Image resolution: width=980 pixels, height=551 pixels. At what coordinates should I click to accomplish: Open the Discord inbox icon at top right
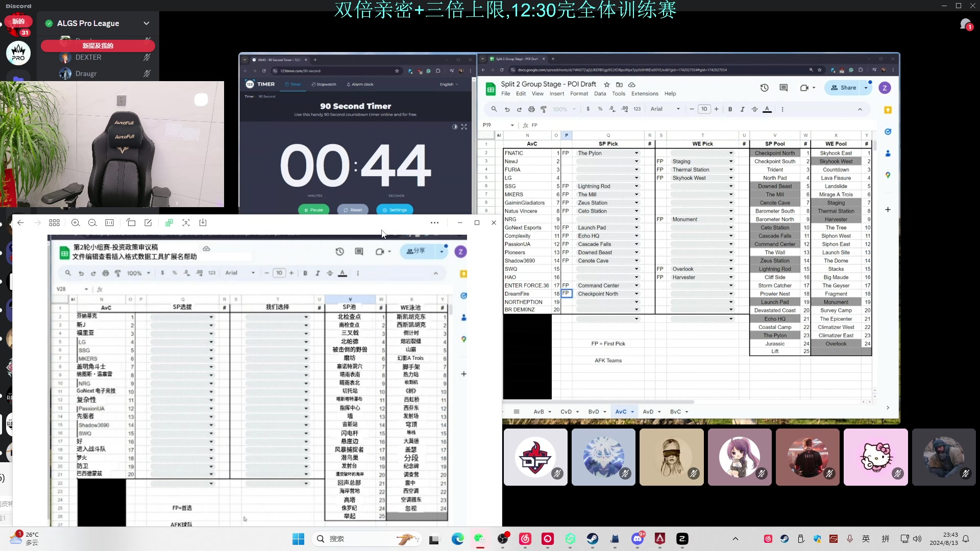point(965,24)
